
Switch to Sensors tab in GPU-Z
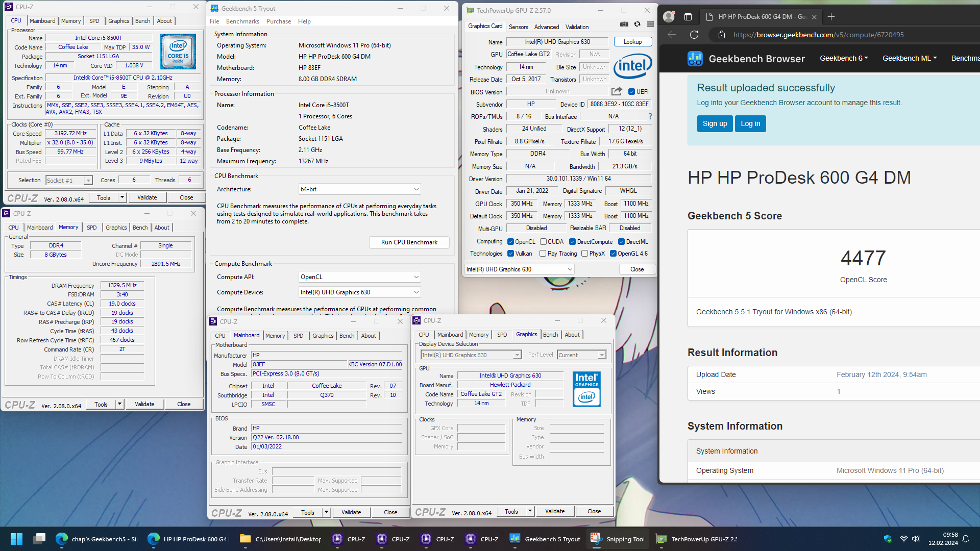point(518,27)
